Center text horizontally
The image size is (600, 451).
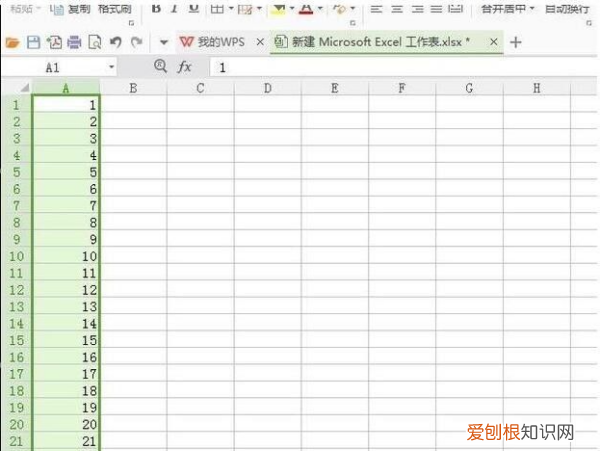[397, 8]
